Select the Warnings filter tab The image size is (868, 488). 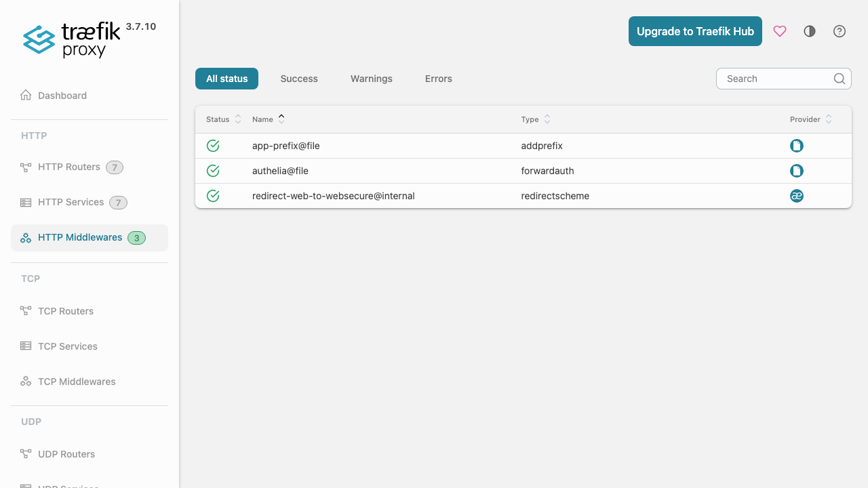372,79
